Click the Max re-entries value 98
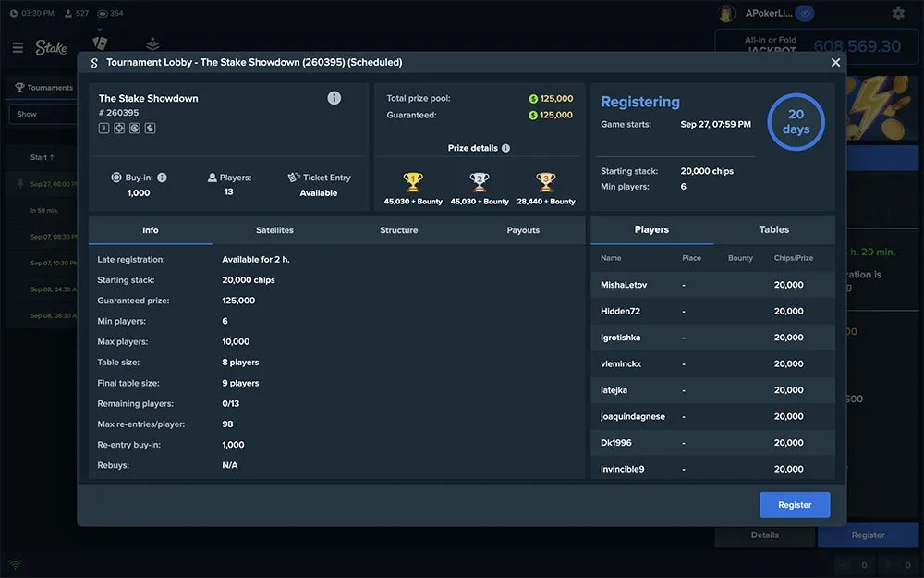This screenshot has width=924, height=578. (x=227, y=424)
